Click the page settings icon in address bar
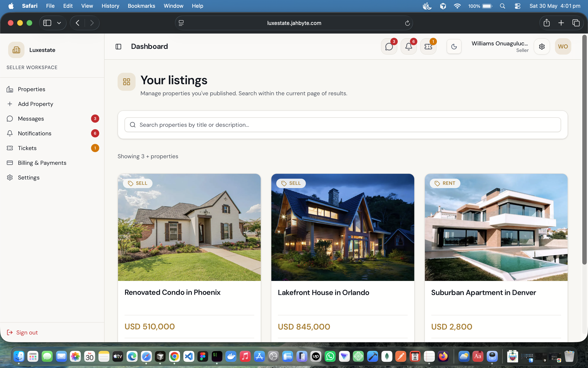Image resolution: width=588 pixels, height=368 pixels. pyautogui.click(x=181, y=23)
